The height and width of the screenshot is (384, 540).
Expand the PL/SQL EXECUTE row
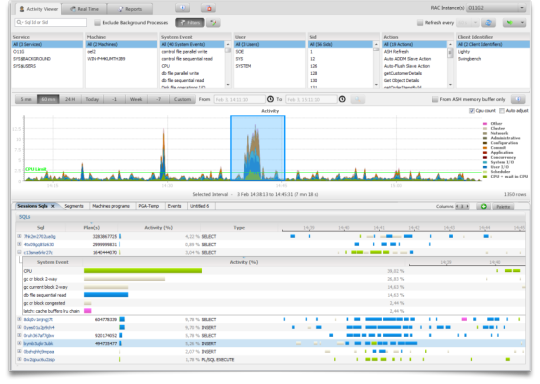[19, 359]
